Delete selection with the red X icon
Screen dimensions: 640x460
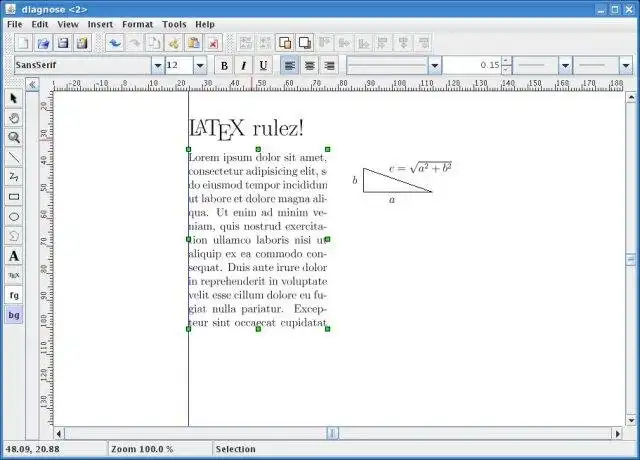tap(213, 42)
